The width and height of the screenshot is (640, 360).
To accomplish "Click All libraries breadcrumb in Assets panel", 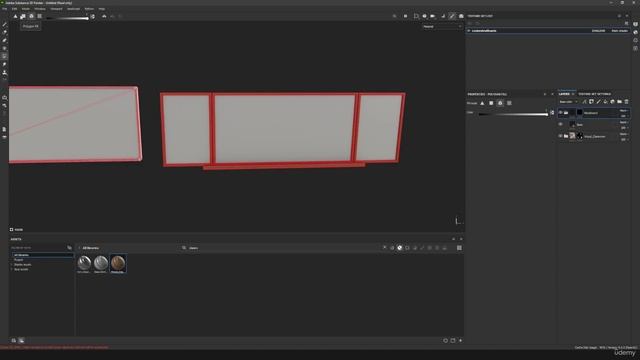I will (x=91, y=248).
